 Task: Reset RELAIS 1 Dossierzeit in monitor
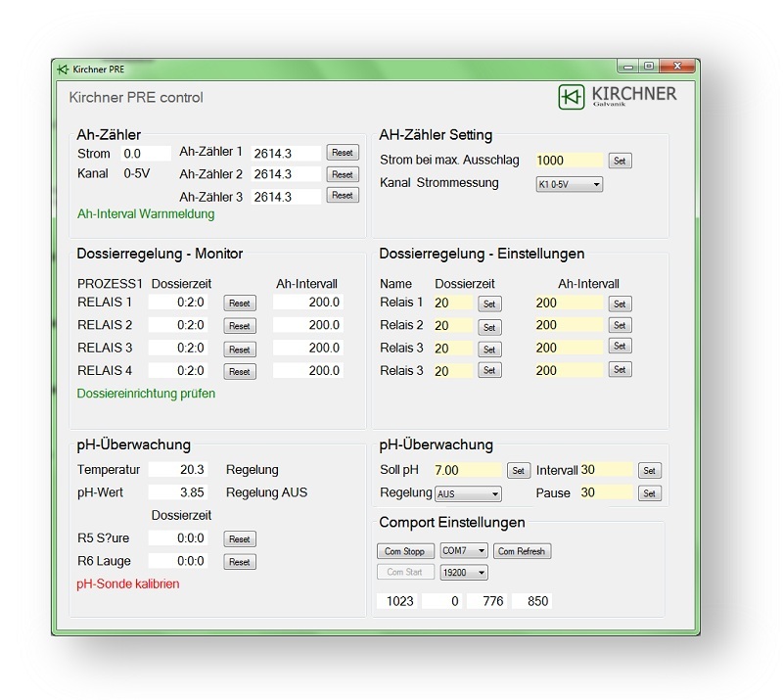click(240, 303)
